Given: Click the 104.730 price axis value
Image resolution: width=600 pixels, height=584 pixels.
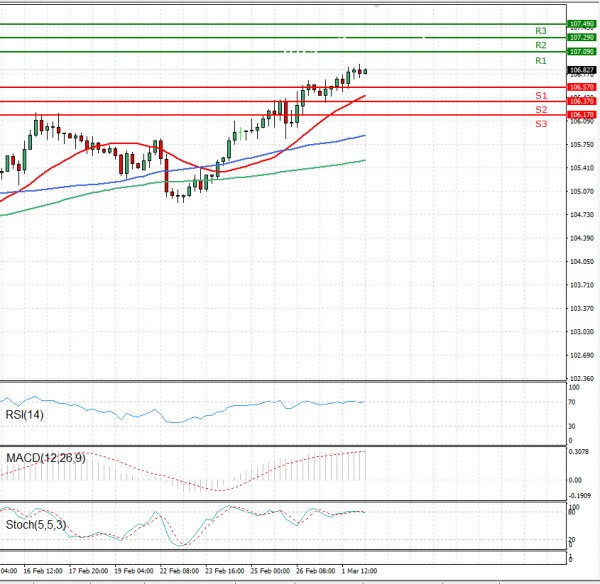Looking at the screenshot, I should [582, 215].
